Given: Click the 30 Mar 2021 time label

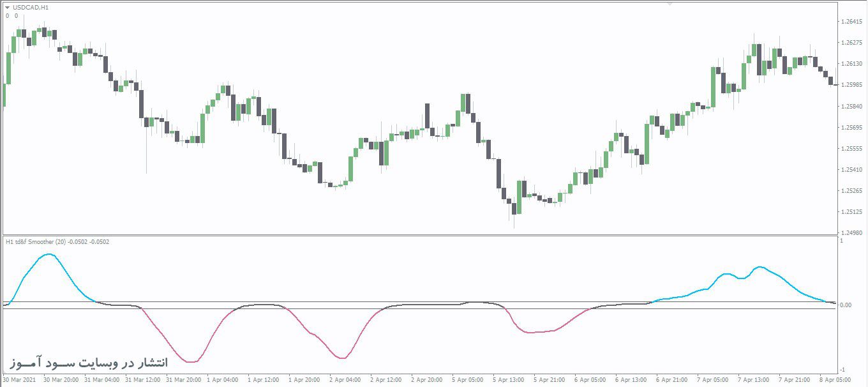Looking at the screenshot, I should [x=19, y=379].
